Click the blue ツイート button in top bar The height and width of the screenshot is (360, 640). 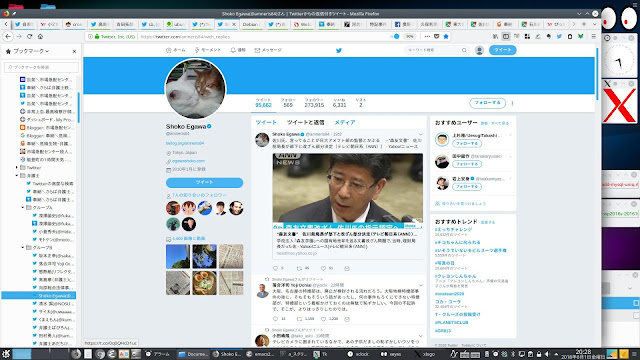click(x=502, y=50)
